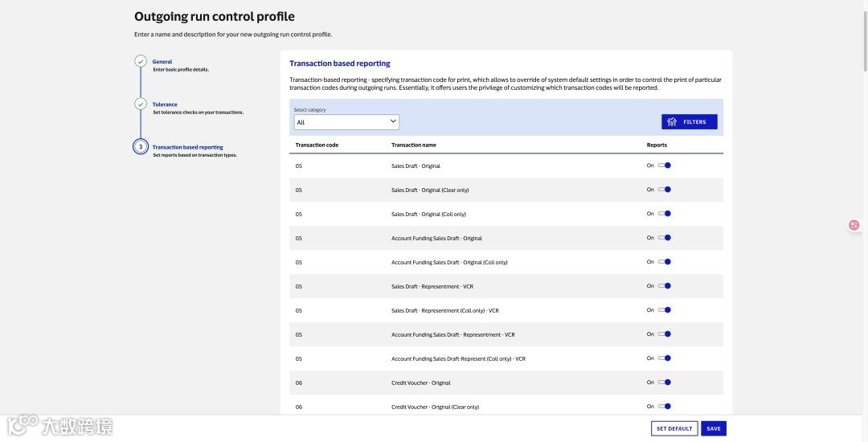Viewport: 868px width, 442px height.
Task: Click the pink floating translate icon
Action: 854,225
